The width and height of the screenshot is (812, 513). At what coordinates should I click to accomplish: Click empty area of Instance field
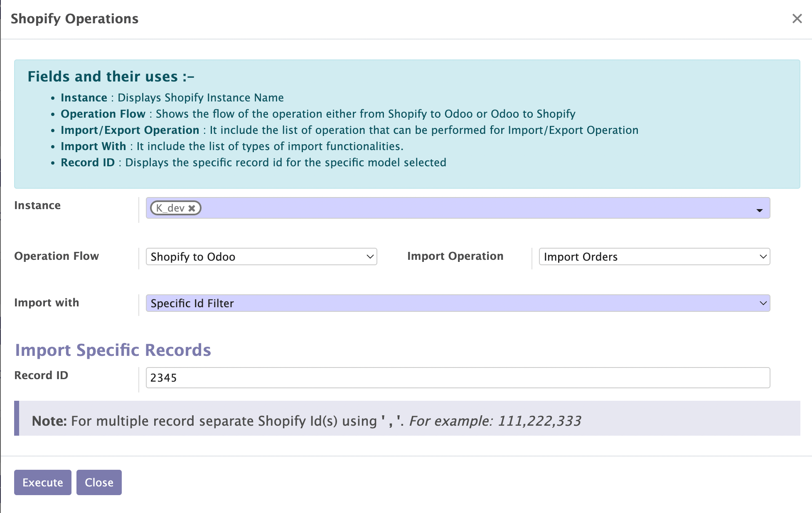[x=457, y=208]
